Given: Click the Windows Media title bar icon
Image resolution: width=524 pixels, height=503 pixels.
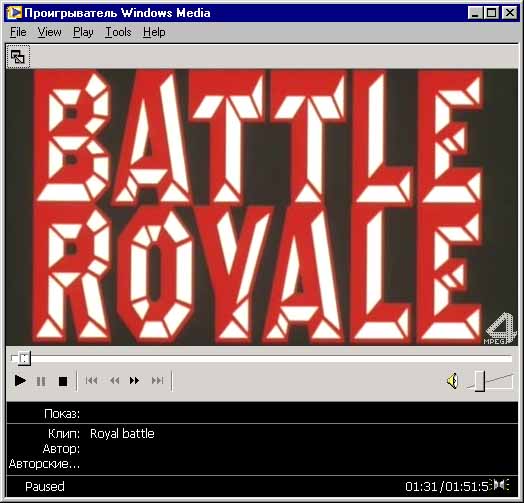Looking at the screenshot, I should tap(14, 13).
